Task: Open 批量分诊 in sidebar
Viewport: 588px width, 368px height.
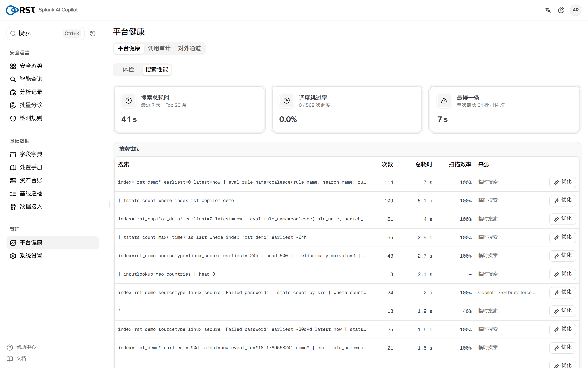Action: click(x=53, y=105)
